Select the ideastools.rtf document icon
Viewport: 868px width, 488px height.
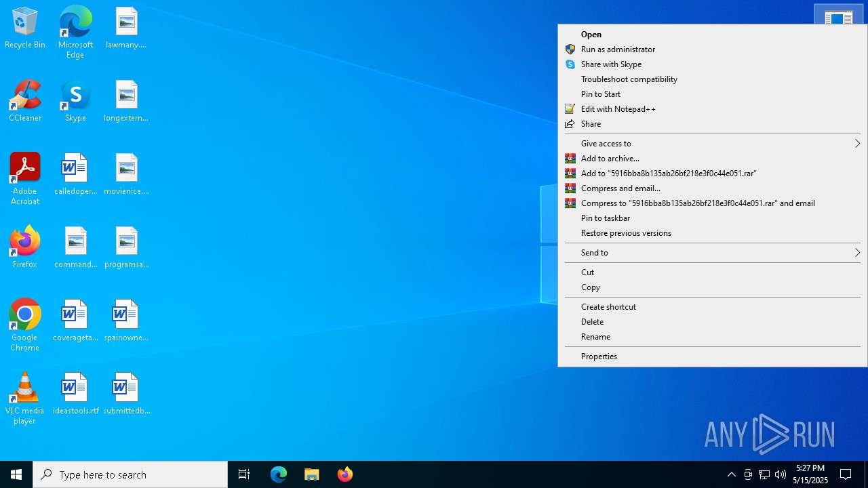pos(75,394)
